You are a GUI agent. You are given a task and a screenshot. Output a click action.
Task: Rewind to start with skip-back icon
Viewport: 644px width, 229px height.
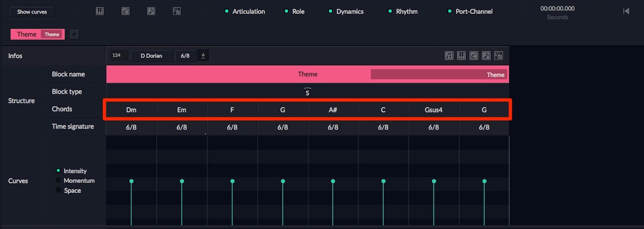(626, 11)
